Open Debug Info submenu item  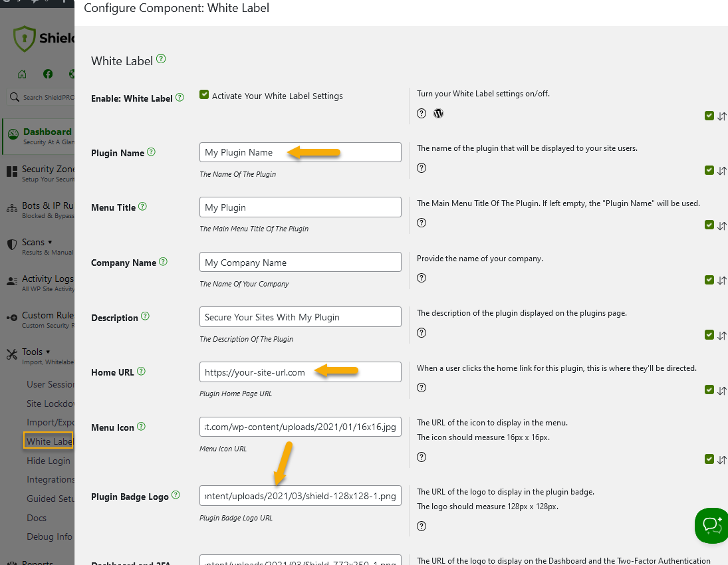[49, 536]
